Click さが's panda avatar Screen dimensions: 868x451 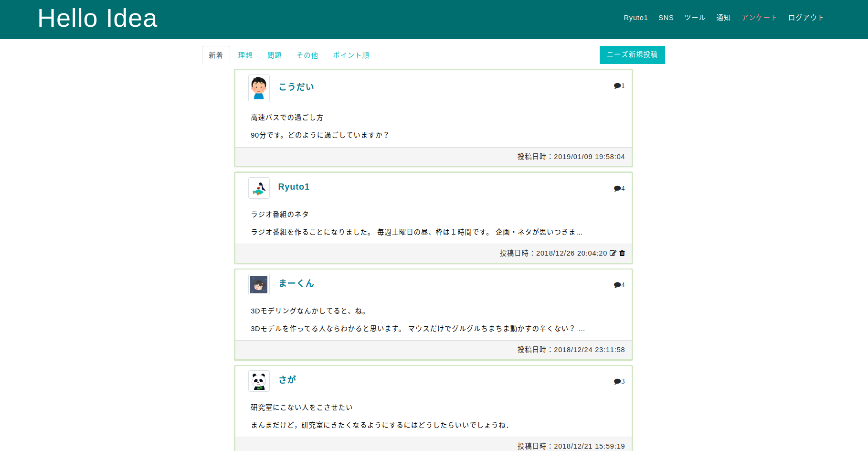(259, 381)
